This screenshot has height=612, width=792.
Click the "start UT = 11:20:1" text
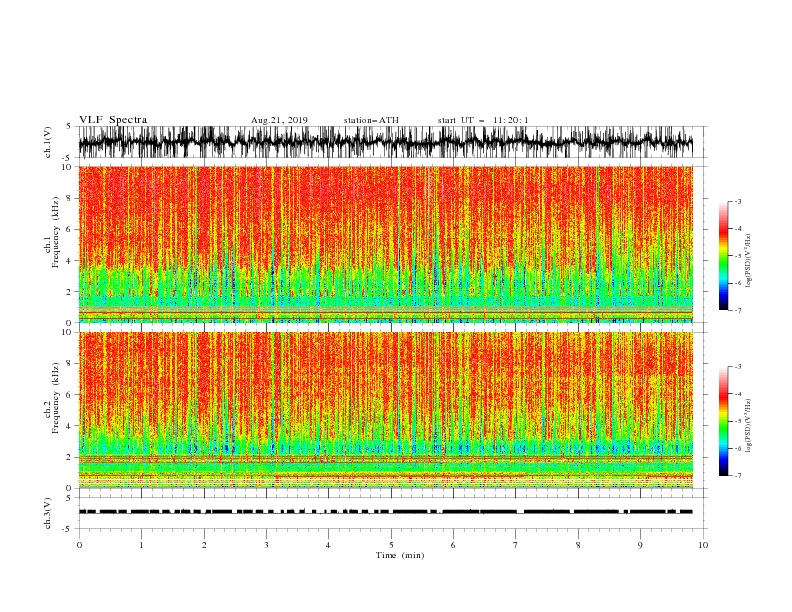click(x=483, y=120)
